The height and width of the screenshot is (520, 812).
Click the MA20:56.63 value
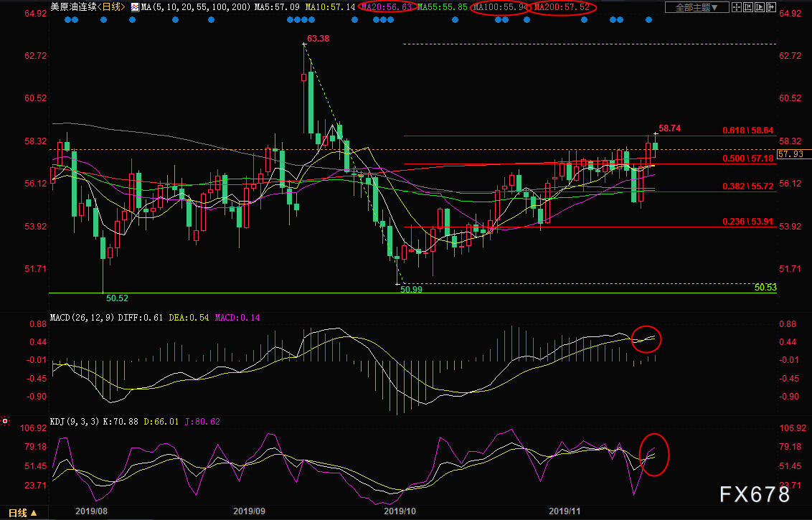coord(387,7)
